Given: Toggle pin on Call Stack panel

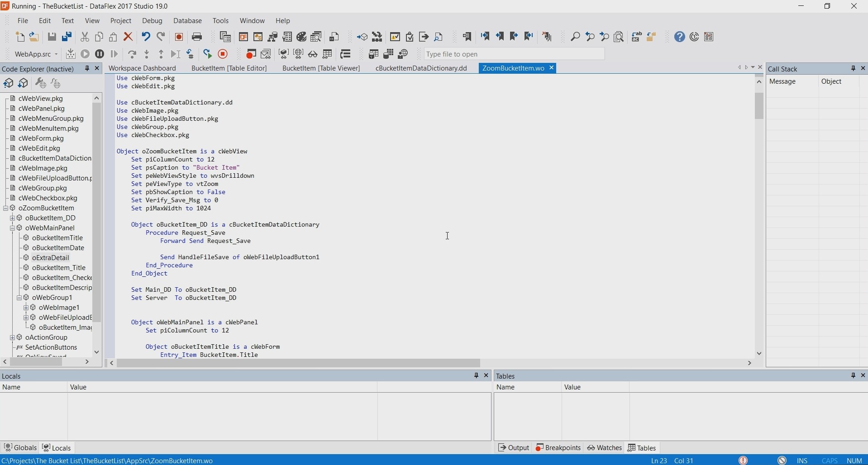Looking at the screenshot, I should pos(853,69).
